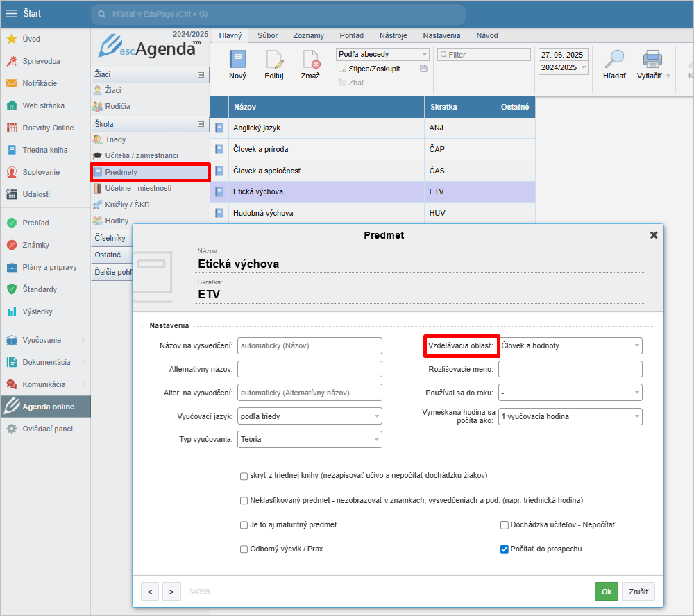Open the Súbor menu tab

click(268, 35)
